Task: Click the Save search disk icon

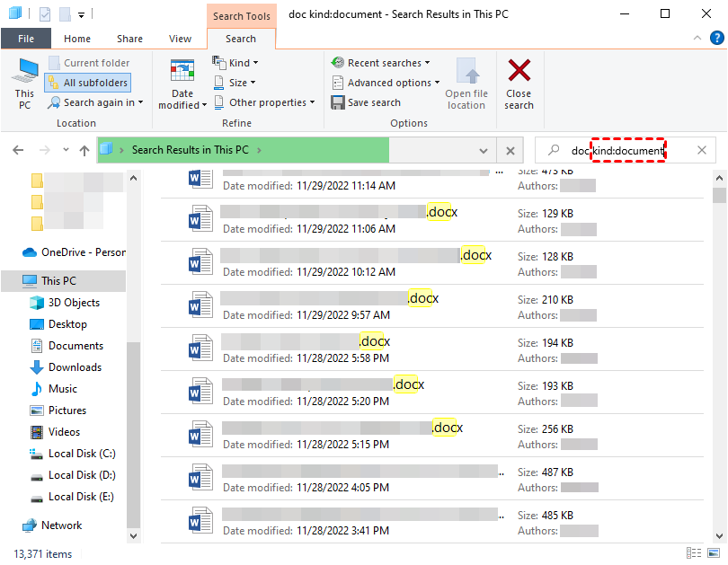Action: (339, 102)
